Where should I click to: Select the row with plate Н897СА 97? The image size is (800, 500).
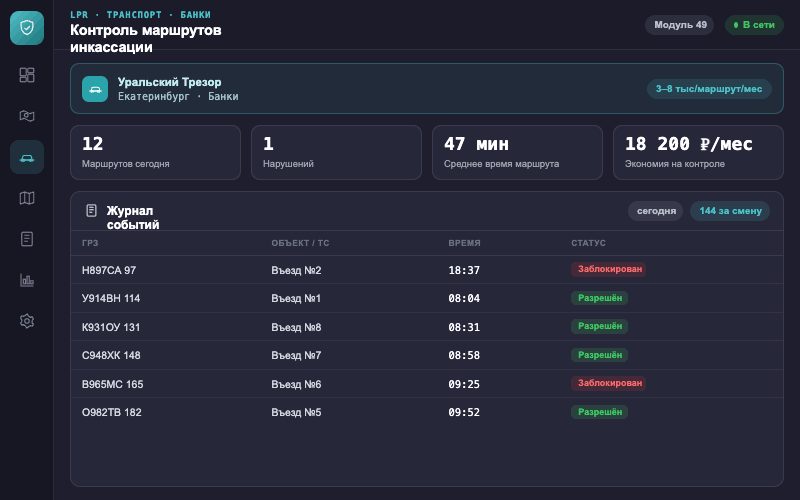pos(427,270)
